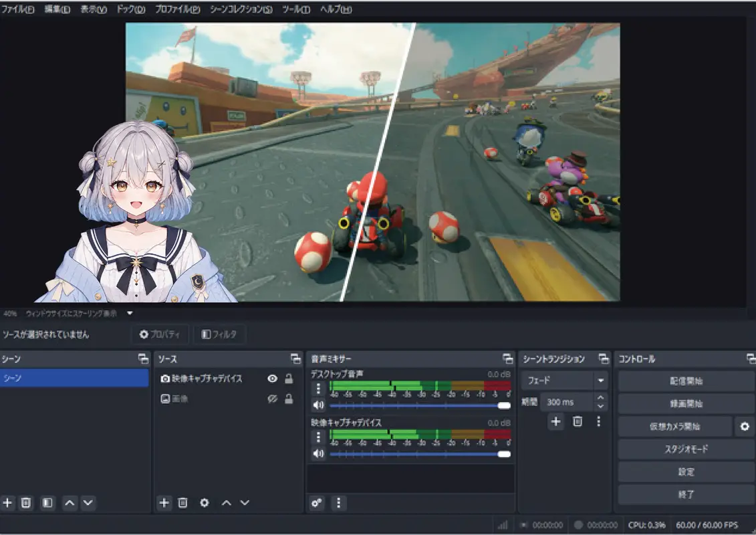
Task: Open the 表示 menu
Action: (x=94, y=9)
